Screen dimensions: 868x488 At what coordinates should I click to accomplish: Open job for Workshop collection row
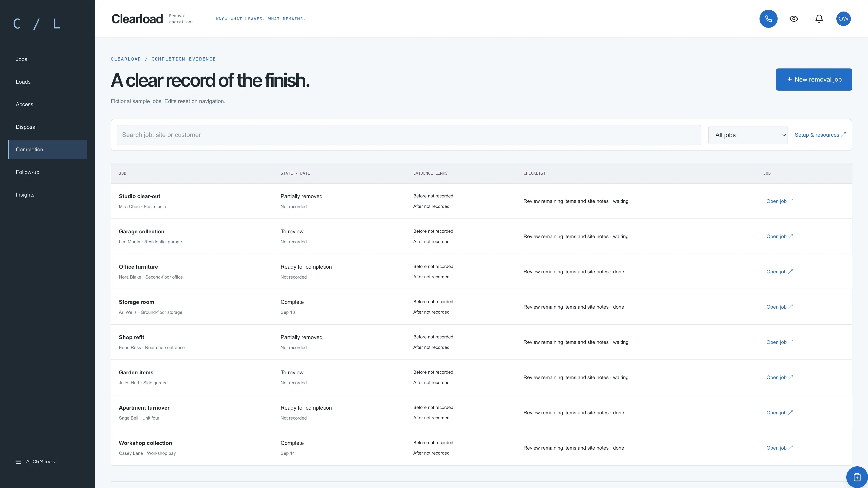click(x=779, y=448)
